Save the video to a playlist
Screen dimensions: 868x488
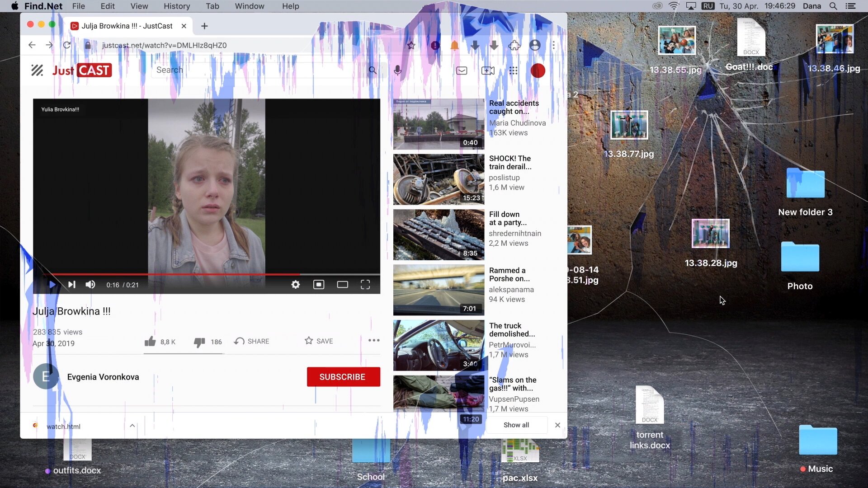click(x=319, y=341)
